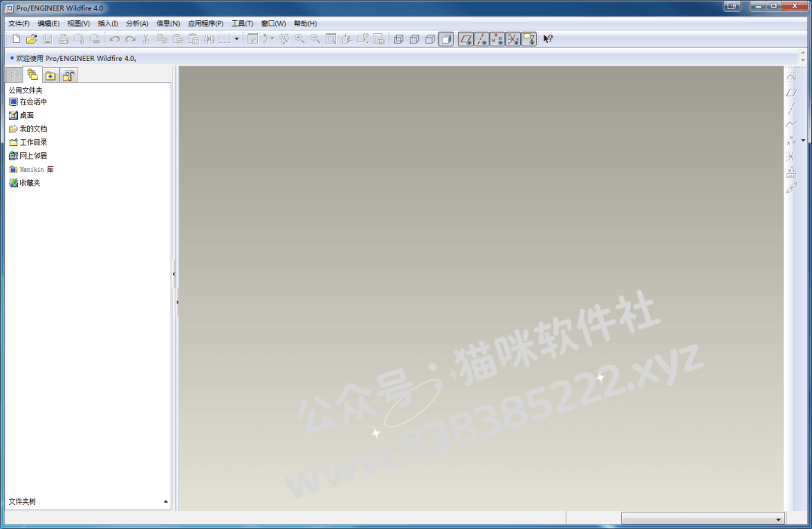The width and height of the screenshot is (812, 529).
Task: Click the dashed selection box icon
Action: (225, 39)
